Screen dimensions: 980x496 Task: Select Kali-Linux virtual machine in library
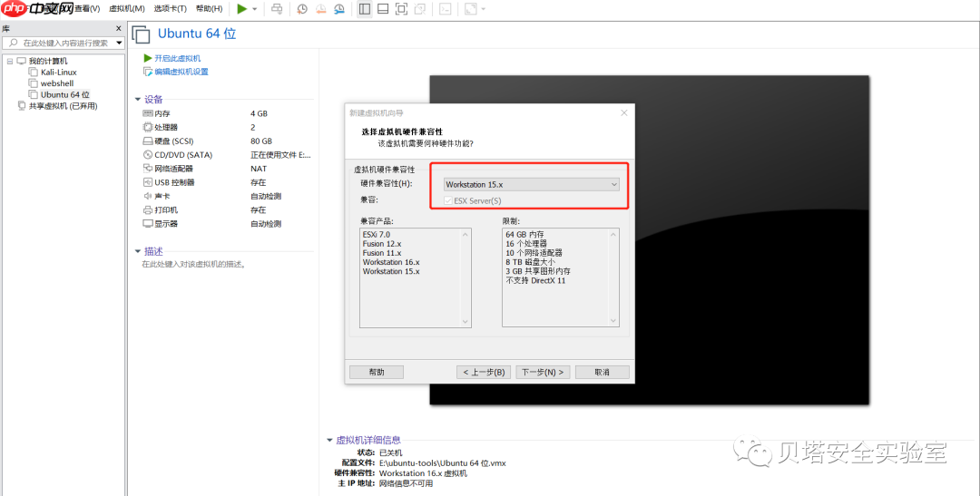[x=59, y=73]
